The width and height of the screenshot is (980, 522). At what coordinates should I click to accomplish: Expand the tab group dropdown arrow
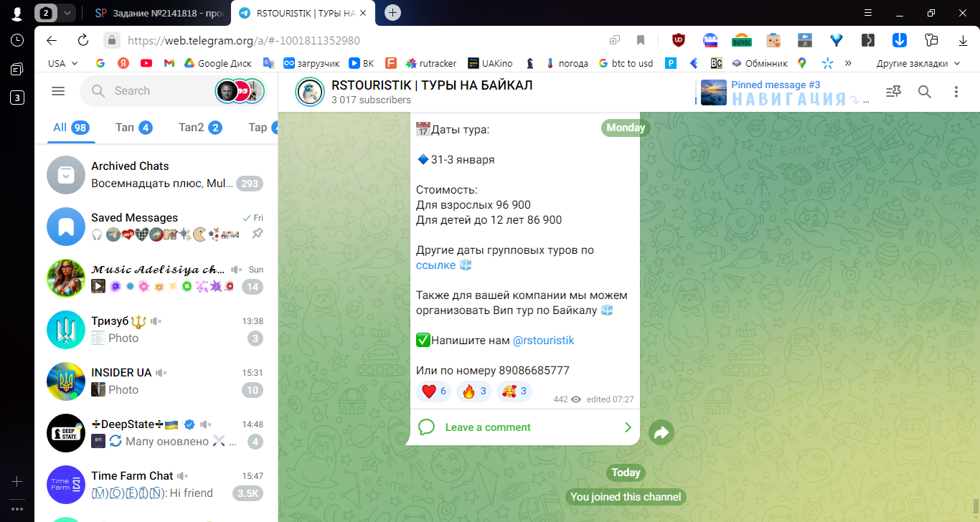pos(67,13)
